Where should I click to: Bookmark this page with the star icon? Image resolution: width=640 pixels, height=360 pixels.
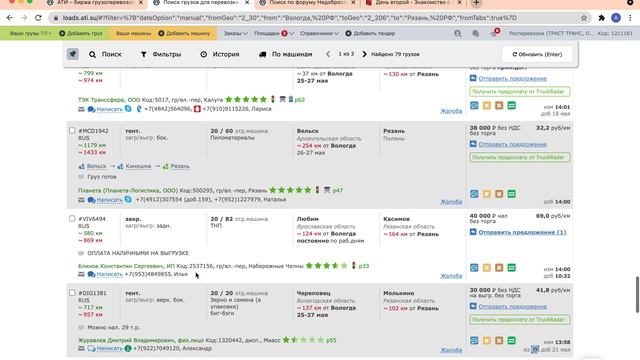click(584, 18)
